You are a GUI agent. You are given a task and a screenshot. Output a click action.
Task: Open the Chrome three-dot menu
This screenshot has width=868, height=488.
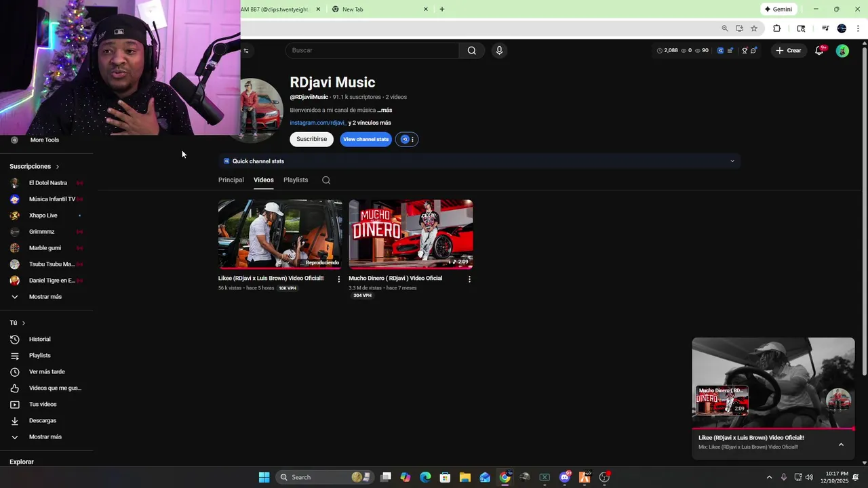(x=858, y=28)
